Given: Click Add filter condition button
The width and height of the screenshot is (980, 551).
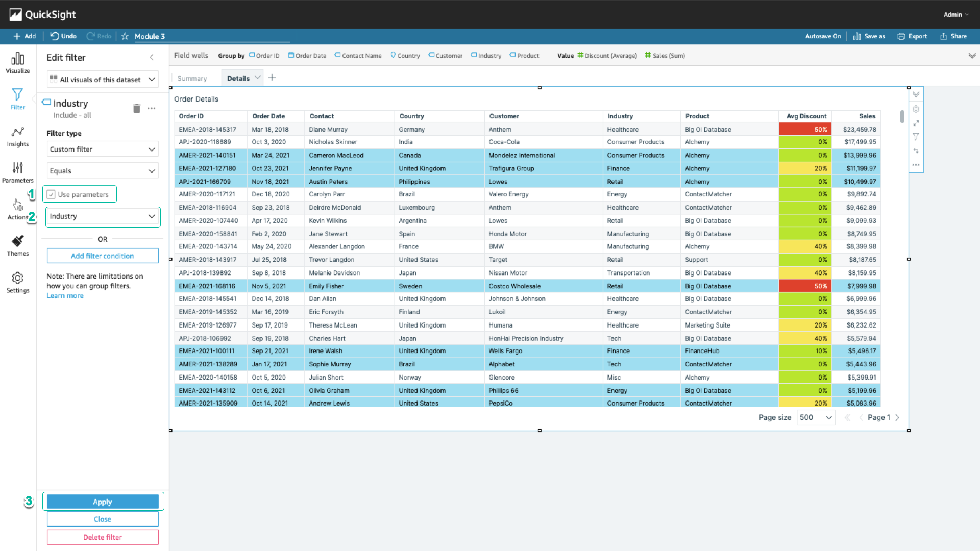Looking at the screenshot, I should coord(103,256).
